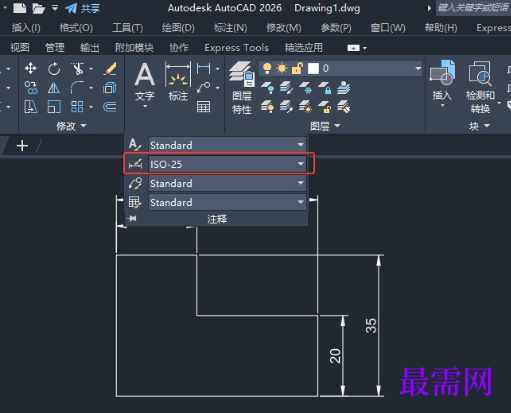Click the Dimension (标注) tool

coord(178,82)
